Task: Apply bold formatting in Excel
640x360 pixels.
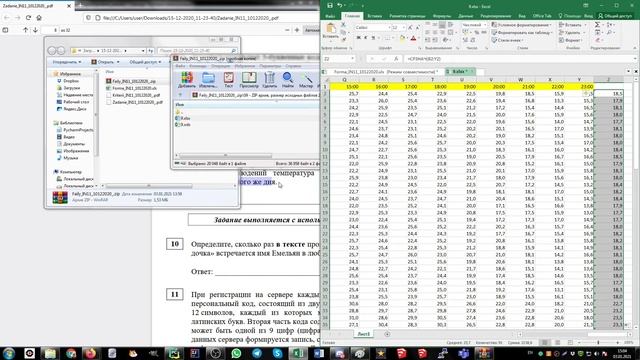Action: (358, 38)
